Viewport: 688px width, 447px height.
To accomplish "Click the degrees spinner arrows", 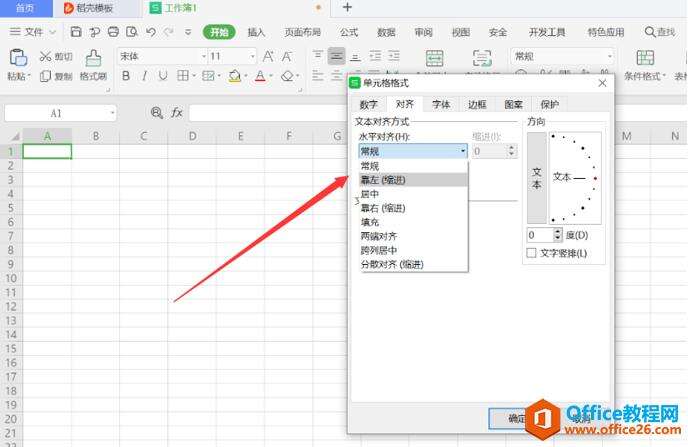I will (557, 235).
